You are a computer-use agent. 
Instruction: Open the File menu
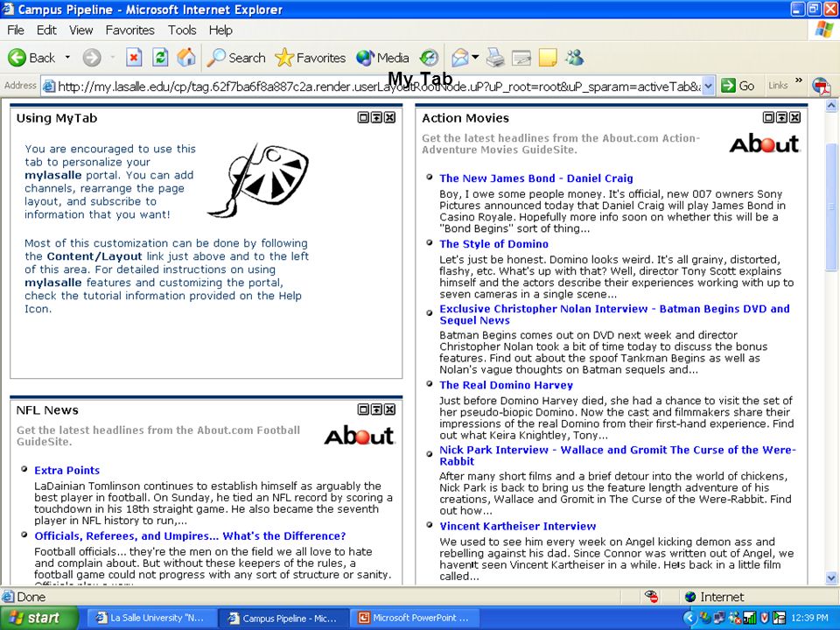coord(16,30)
